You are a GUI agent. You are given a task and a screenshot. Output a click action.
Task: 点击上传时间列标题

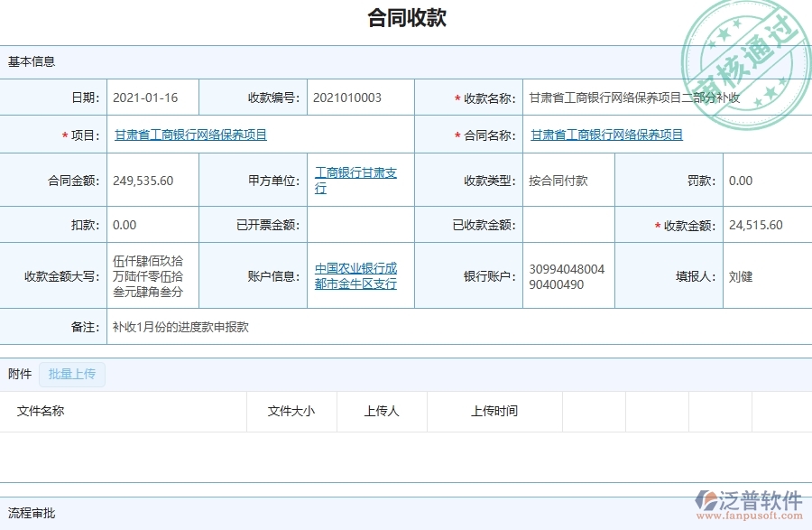[494, 411]
